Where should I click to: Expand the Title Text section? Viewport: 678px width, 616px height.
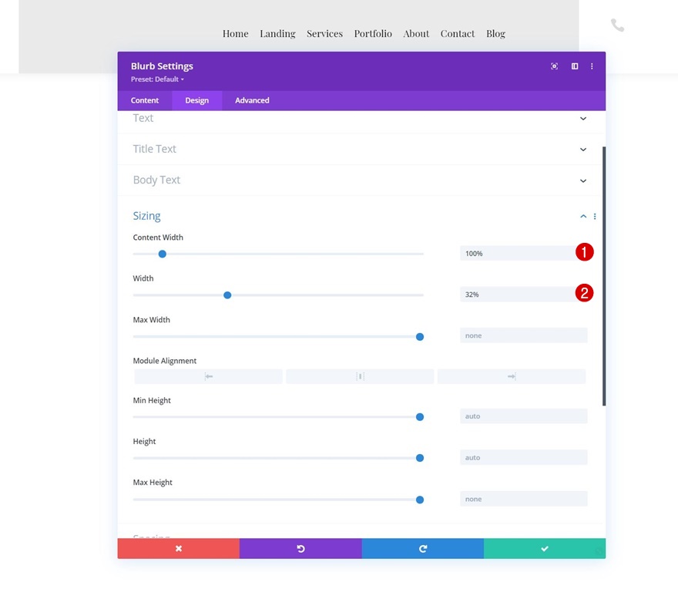pos(582,150)
